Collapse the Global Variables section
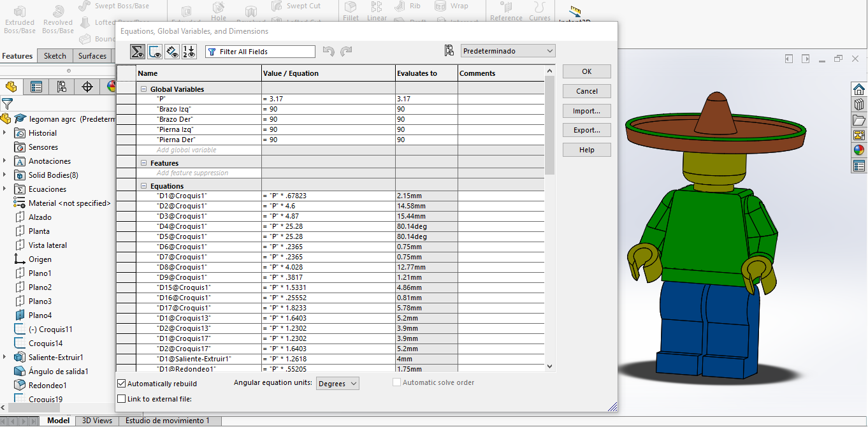This screenshot has width=868, height=427. pyautogui.click(x=143, y=89)
